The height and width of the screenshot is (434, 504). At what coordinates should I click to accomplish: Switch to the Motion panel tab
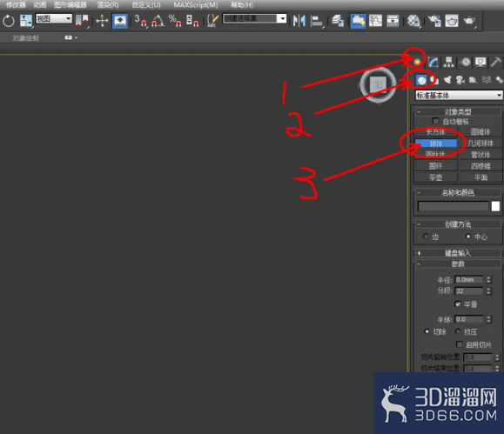pyautogui.click(x=465, y=62)
